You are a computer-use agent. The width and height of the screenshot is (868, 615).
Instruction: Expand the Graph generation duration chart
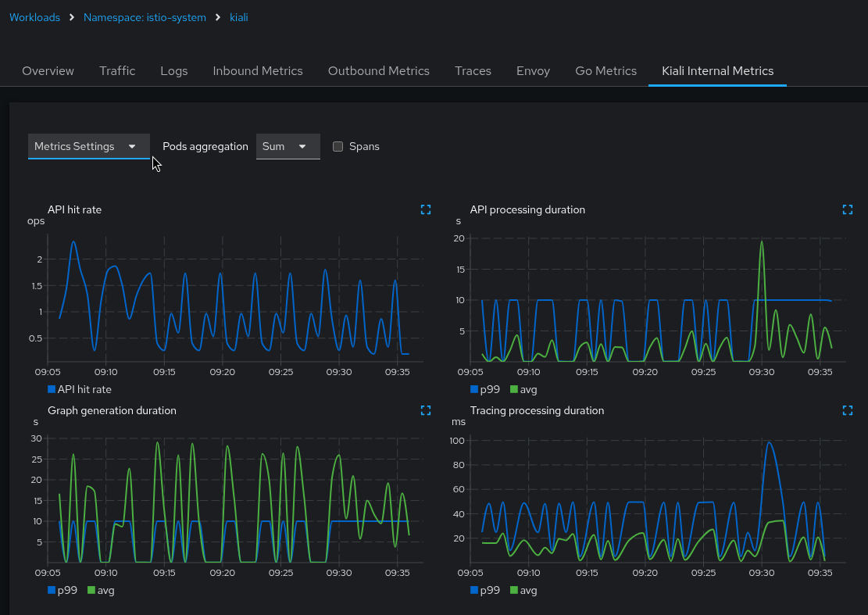(x=426, y=410)
